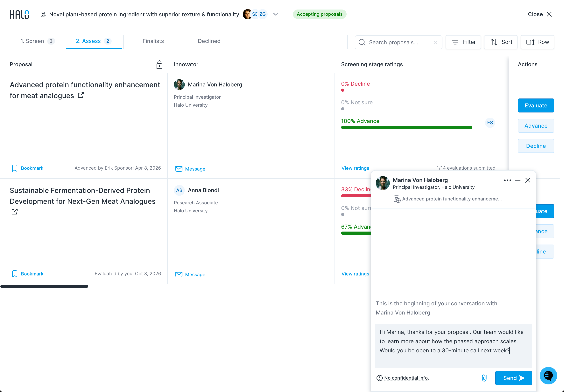This screenshot has width=564, height=392.
Task: Bookmark the Sustainable Fermentation proposal
Action: click(27, 274)
